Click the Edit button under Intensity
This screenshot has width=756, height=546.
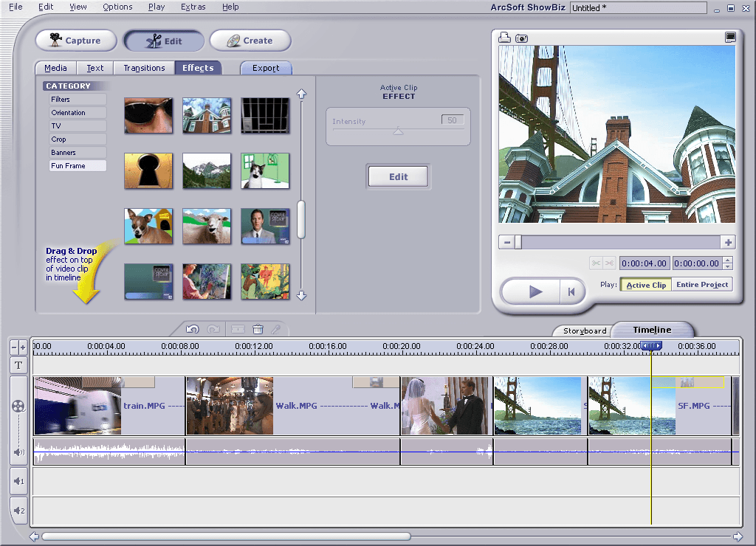(x=398, y=177)
